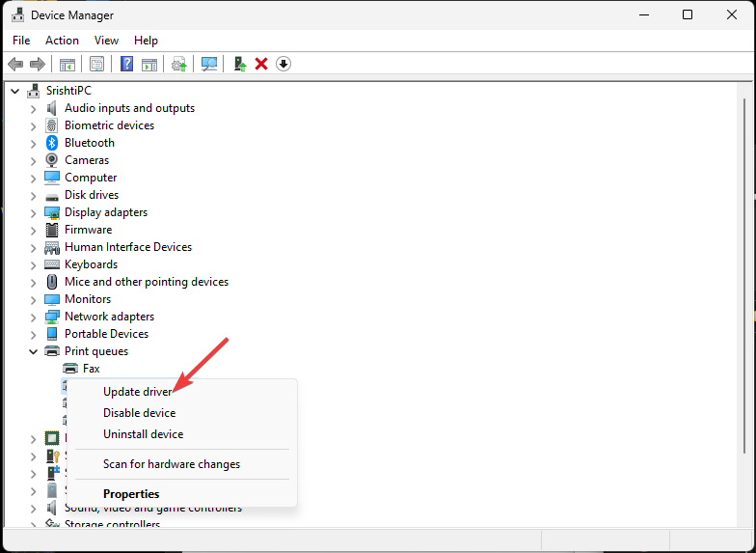Select the Portable Devices label

pyautogui.click(x=106, y=334)
